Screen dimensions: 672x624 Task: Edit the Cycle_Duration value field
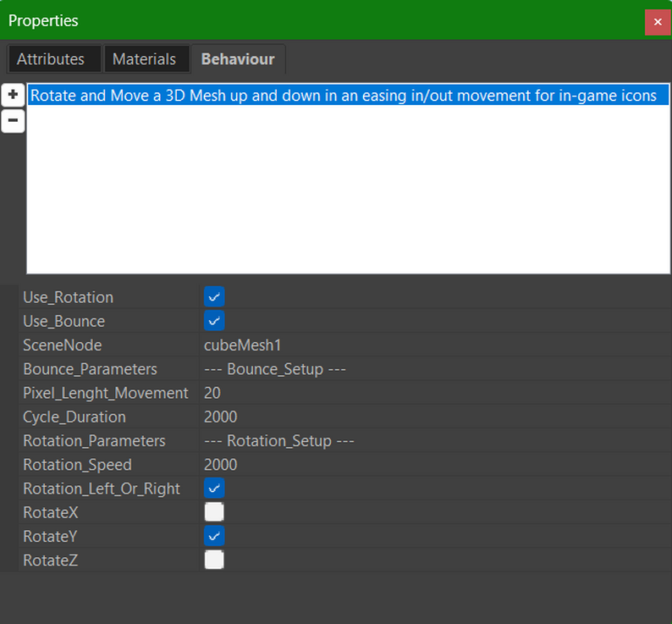[435, 417]
